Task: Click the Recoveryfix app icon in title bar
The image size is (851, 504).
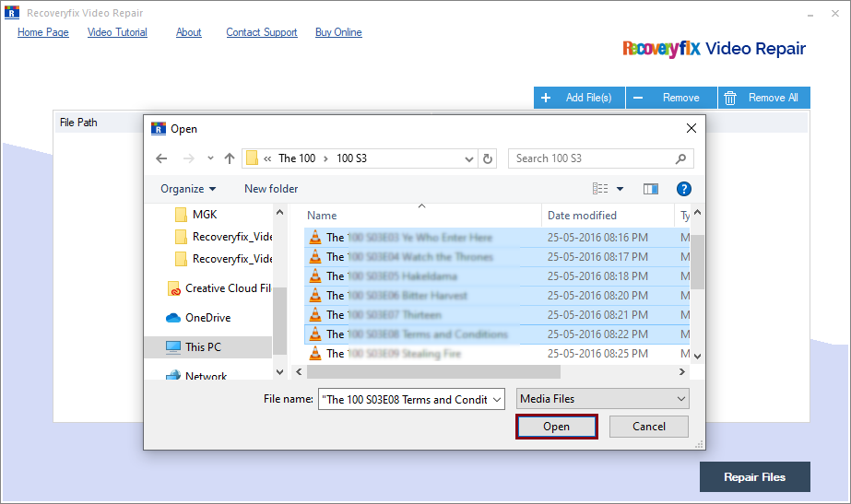Action: coord(12,12)
